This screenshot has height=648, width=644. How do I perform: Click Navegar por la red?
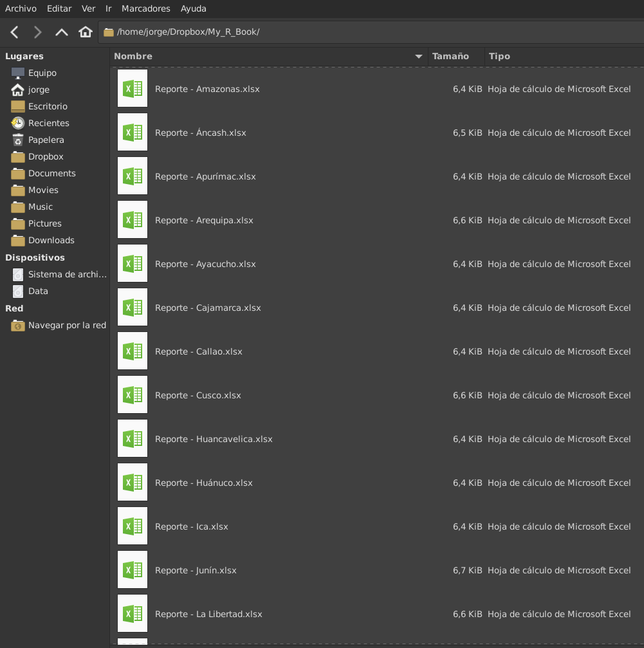pos(67,325)
